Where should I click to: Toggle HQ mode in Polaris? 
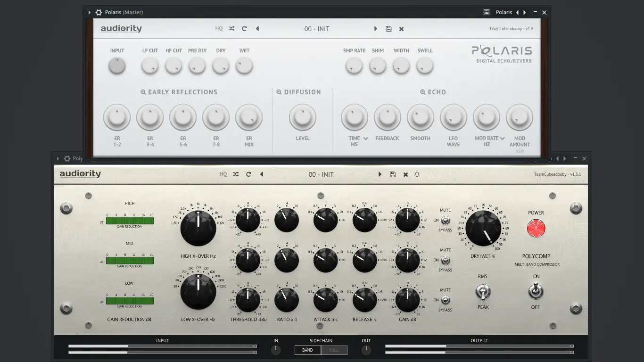(219, 29)
